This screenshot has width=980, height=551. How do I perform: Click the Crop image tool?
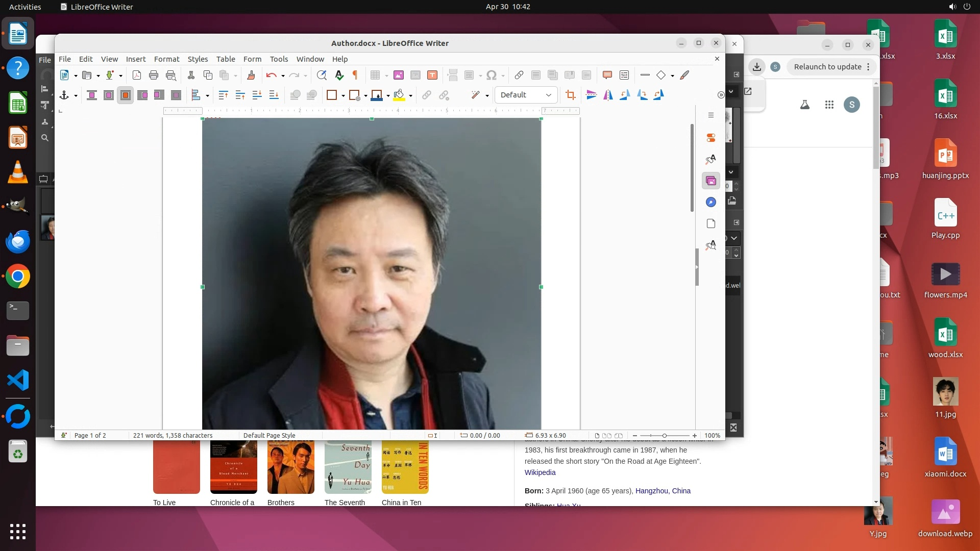[x=571, y=95]
